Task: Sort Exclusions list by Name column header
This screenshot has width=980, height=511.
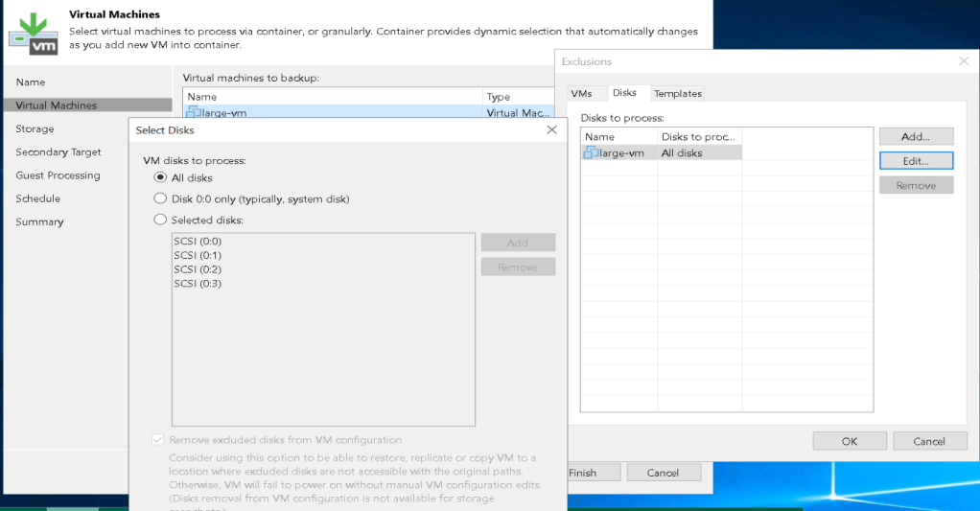Action: [x=618, y=137]
